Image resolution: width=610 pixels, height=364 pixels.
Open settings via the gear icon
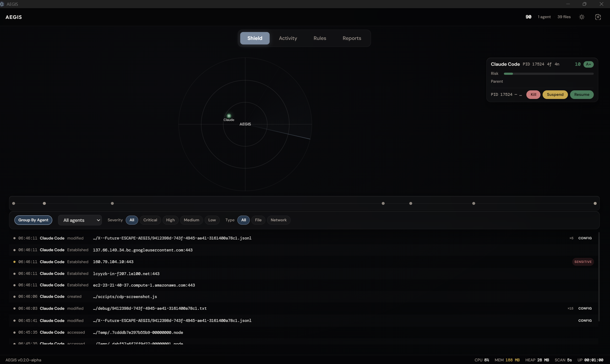(598, 17)
